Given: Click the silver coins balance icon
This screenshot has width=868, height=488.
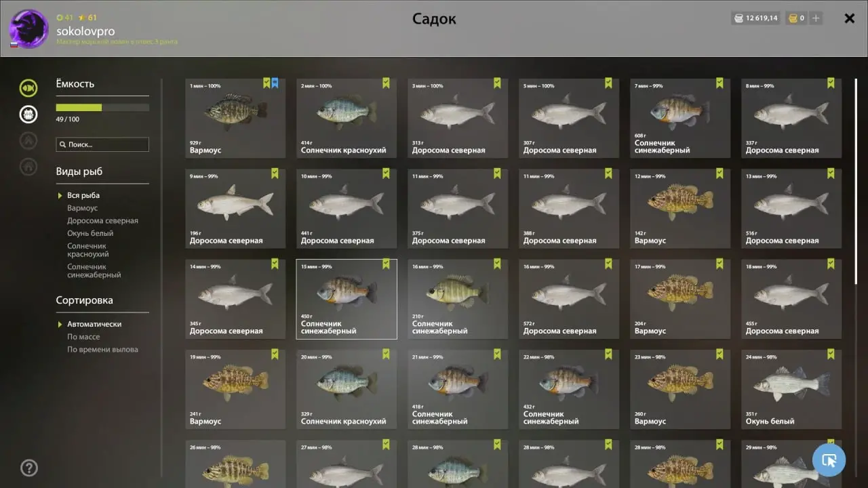Looking at the screenshot, I should 738,18.
